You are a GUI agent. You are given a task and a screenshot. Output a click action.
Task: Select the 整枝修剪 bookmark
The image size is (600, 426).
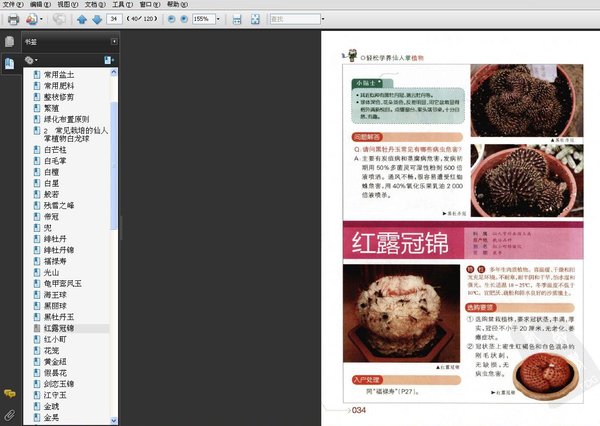click(59, 97)
